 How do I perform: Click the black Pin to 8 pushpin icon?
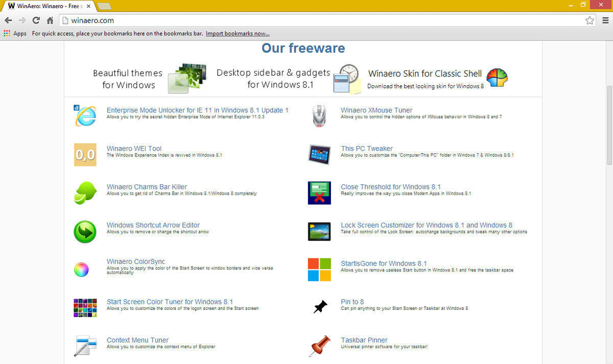point(320,307)
